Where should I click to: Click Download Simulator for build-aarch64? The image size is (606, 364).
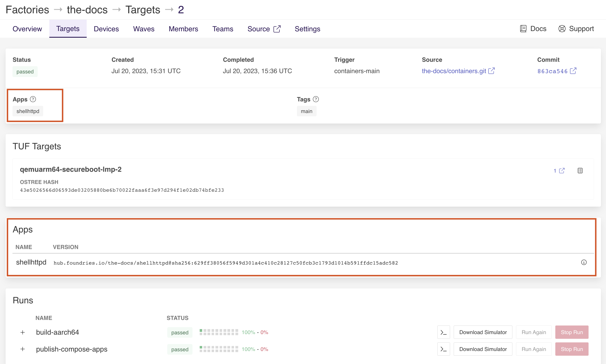click(483, 332)
